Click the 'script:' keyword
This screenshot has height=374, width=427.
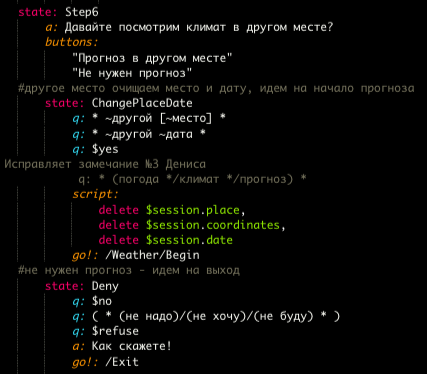[95, 194]
